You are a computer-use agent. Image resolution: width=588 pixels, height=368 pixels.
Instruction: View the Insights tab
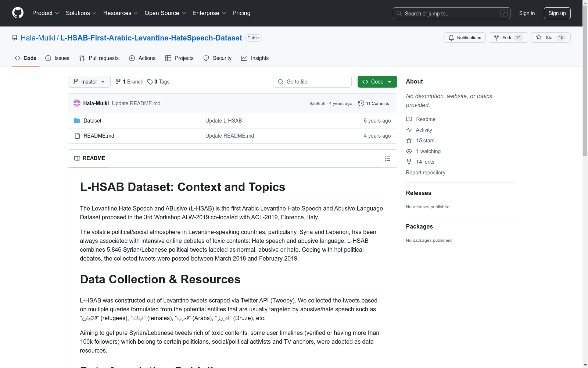point(255,58)
